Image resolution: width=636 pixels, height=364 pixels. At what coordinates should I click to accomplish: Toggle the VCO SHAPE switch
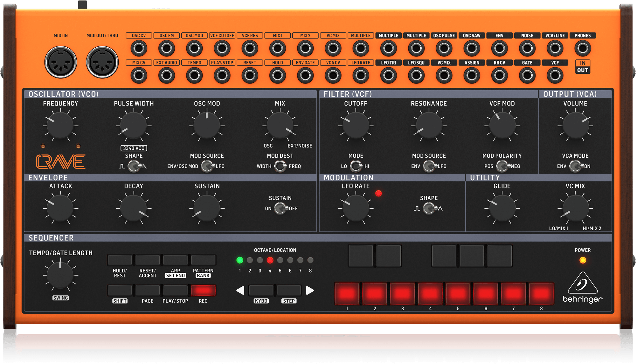click(134, 166)
